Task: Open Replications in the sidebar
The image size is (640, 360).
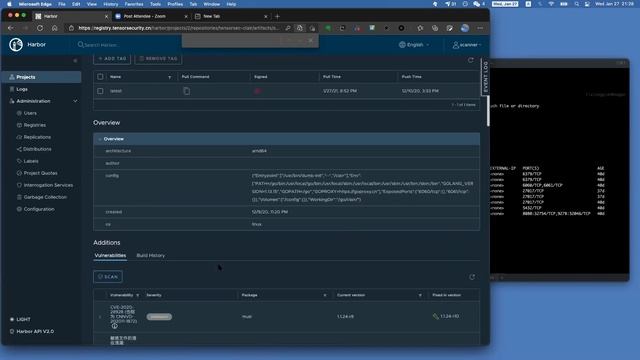Action: pyautogui.click(x=37, y=137)
